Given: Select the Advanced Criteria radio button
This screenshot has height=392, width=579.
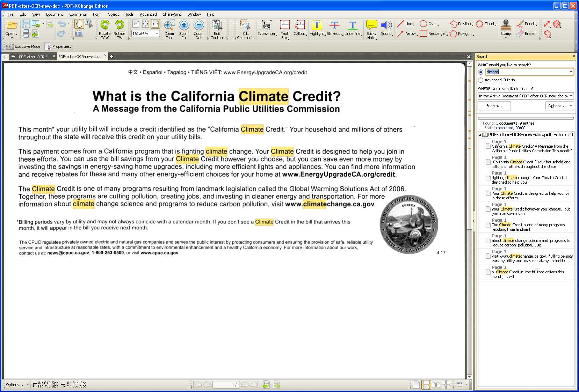Looking at the screenshot, I should click(481, 80).
